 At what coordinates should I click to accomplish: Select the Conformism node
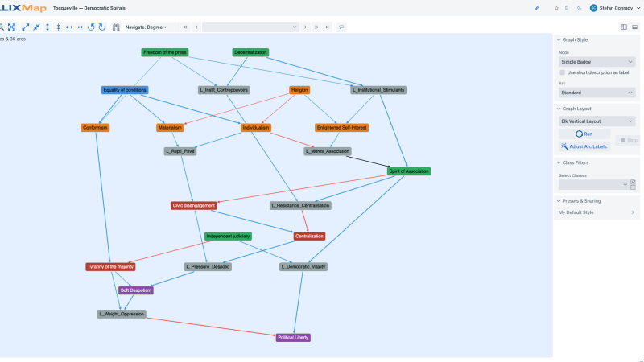[x=95, y=128]
